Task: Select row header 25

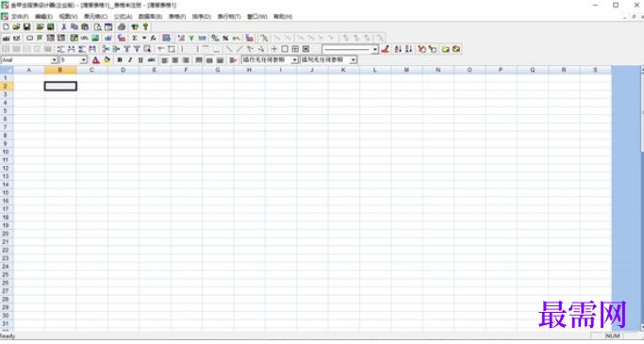Action: coord(6,274)
